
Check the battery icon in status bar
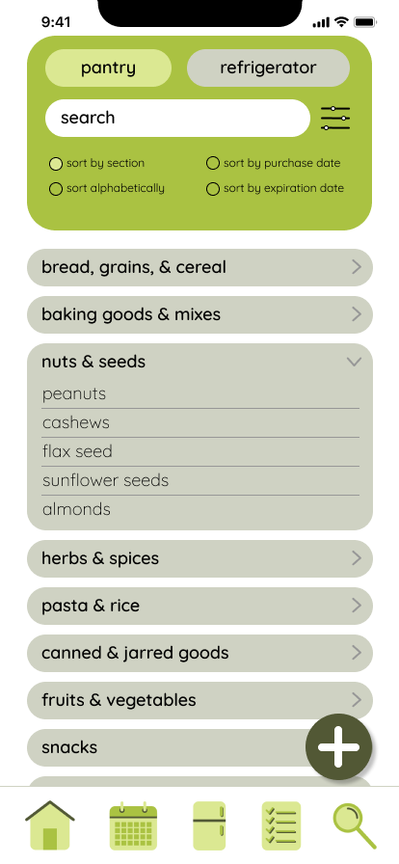point(365,22)
